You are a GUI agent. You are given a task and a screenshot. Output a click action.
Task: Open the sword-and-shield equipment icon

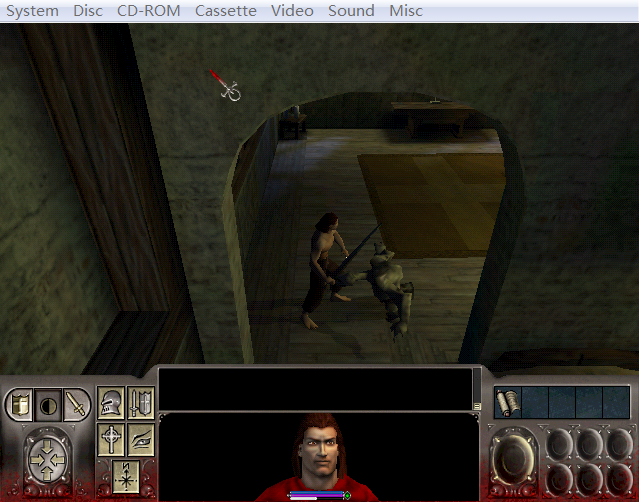tap(141, 403)
